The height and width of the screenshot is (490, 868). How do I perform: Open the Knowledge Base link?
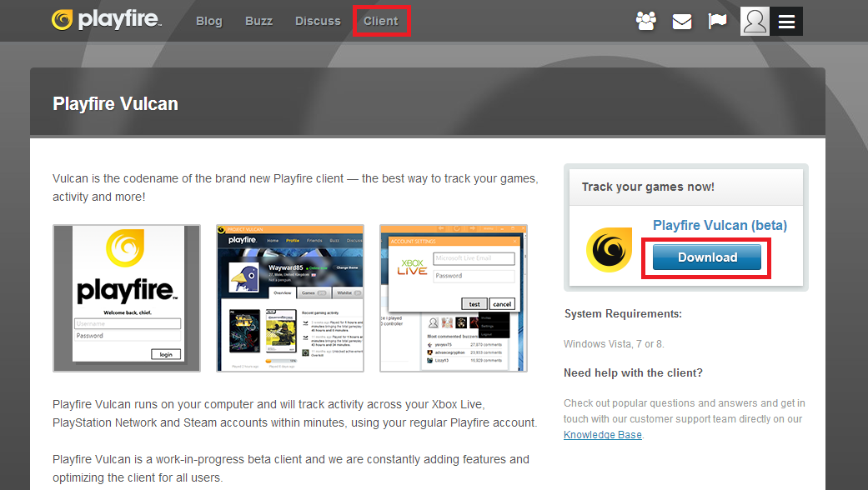(602, 435)
